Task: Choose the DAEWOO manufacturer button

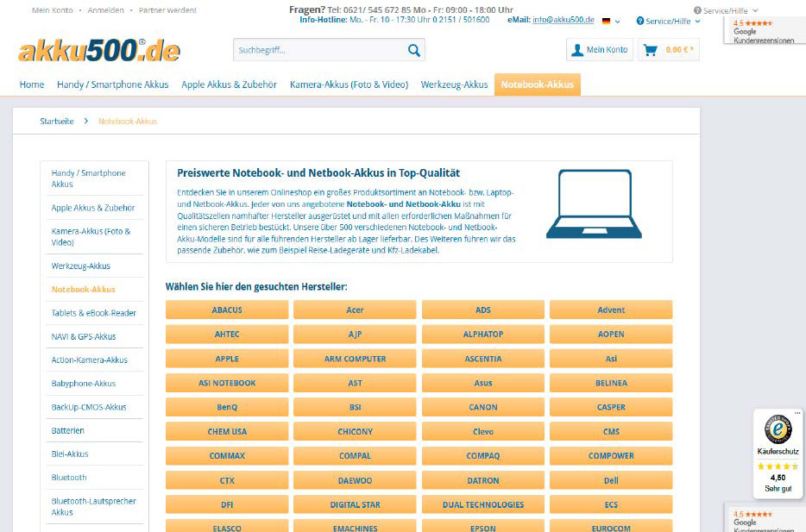Action: tap(355, 480)
